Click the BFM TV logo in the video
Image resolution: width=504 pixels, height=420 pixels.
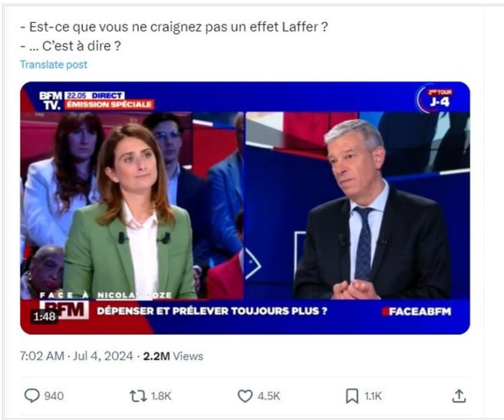click(50, 100)
